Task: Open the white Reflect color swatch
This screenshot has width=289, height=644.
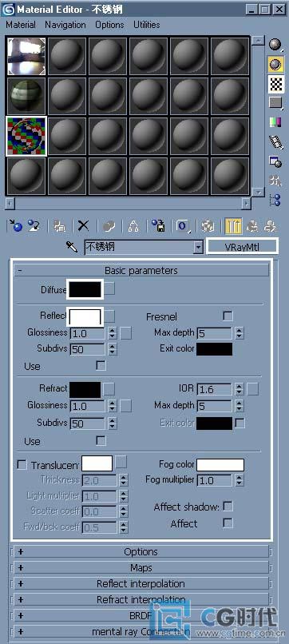Action: point(85,316)
